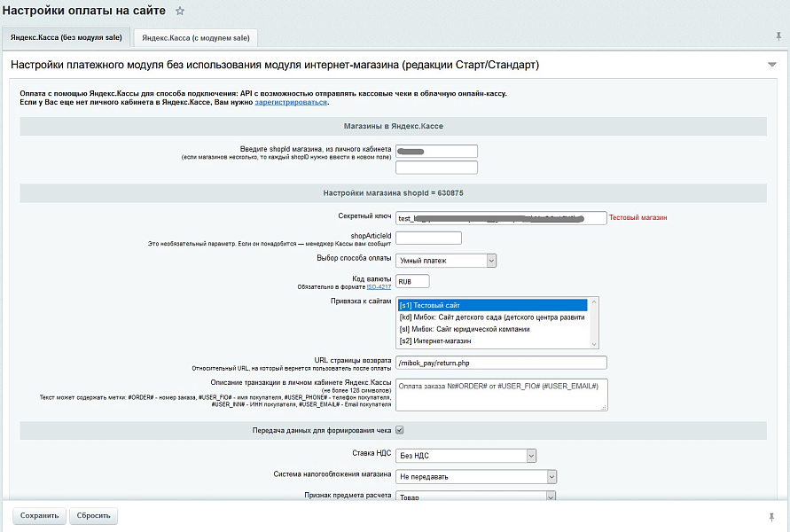Screen dimensions: 790x532
Task: Click the second empty shopId field
Action: coord(436,167)
